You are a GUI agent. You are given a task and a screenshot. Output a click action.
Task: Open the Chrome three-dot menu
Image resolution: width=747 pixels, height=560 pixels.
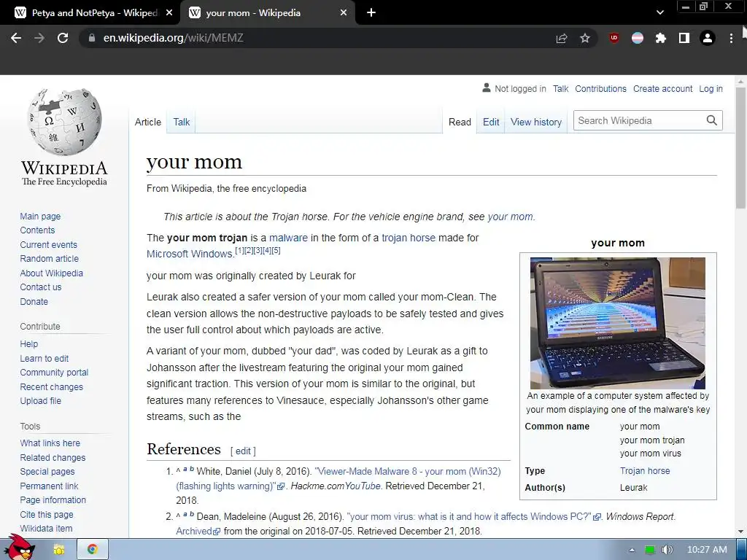click(x=731, y=38)
